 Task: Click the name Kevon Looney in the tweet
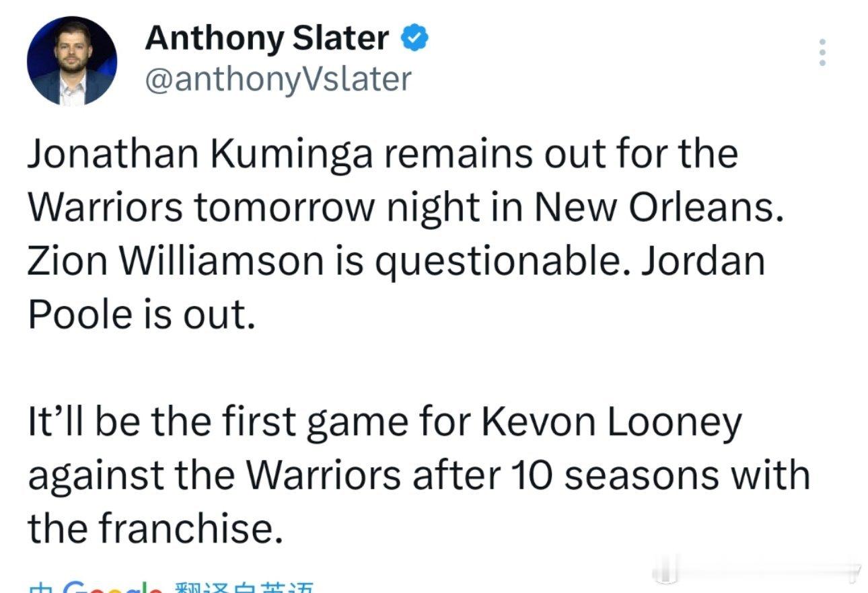pos(612,423)
